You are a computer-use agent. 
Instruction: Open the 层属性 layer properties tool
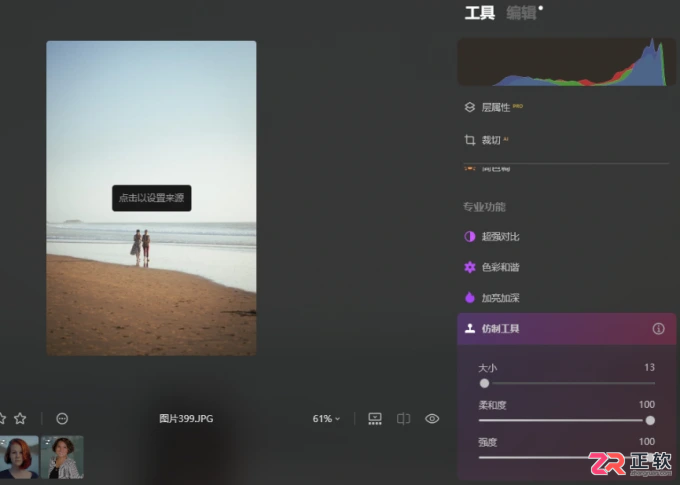tap(496, 107)
